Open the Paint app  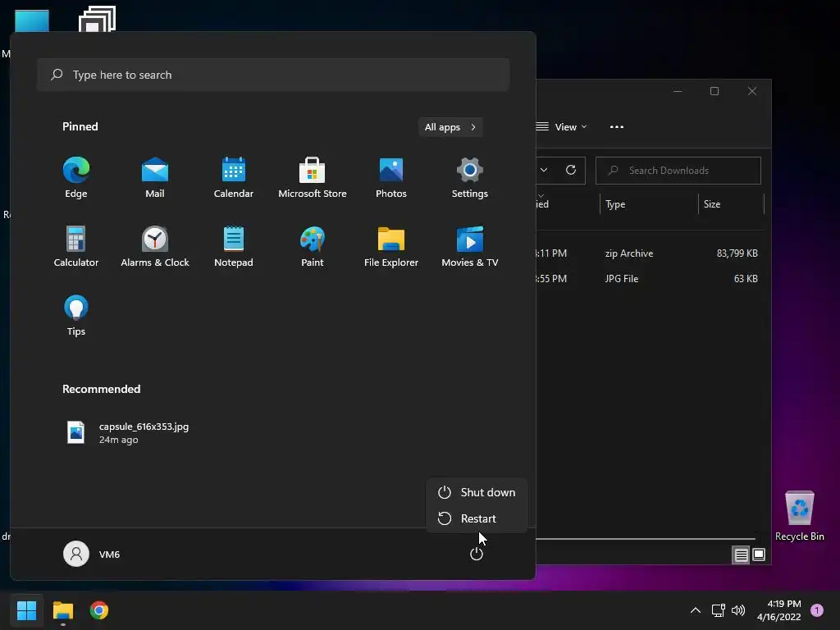click(x=313, y=246)
